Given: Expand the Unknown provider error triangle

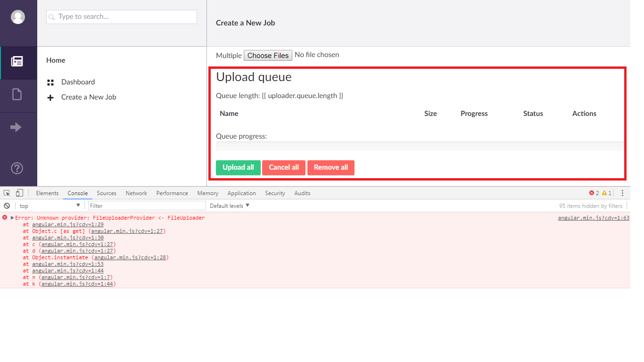Looking at the screenshot, I should pyautogui.click(x=12, y=218).
